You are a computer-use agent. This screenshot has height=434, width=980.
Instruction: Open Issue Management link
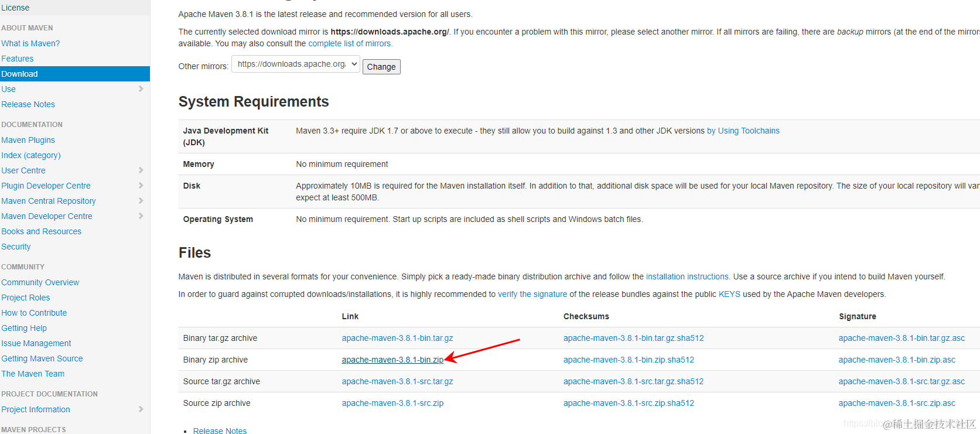(36, 343)
